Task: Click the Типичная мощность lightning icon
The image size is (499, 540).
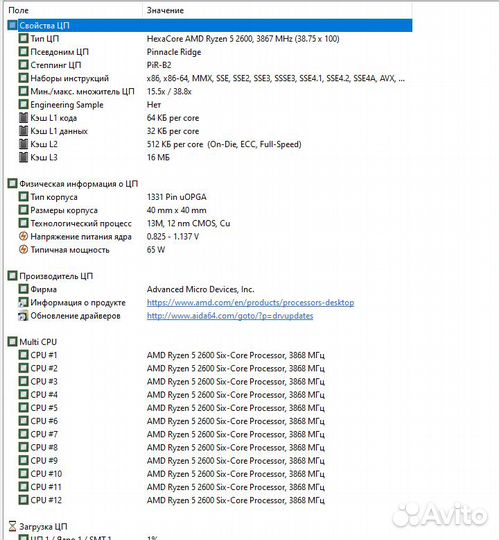Action: [23, 250]
